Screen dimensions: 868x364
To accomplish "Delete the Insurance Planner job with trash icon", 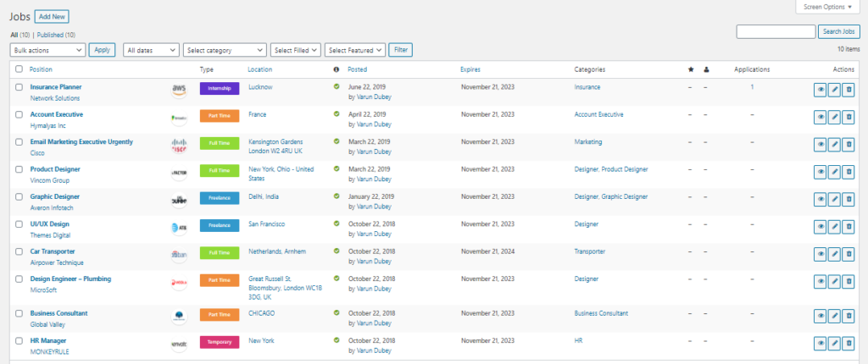I will click(x=848, y=90).
